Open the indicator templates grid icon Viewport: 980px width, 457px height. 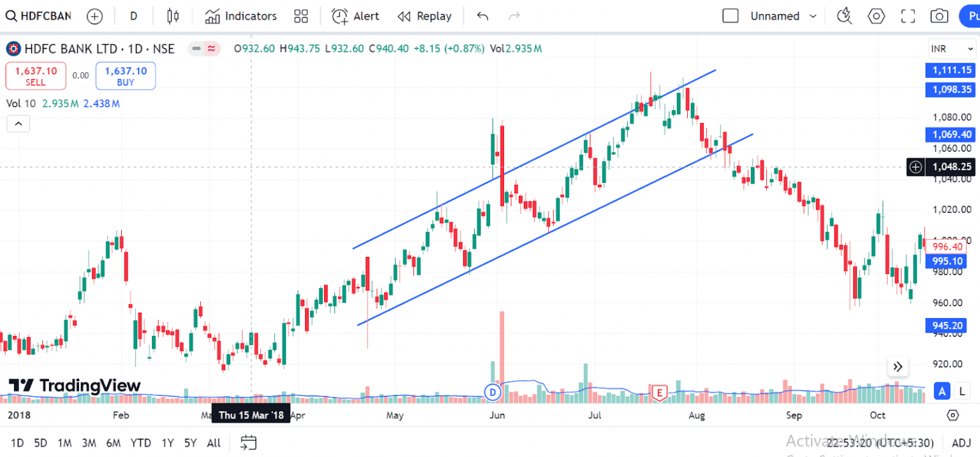[301, 16]
